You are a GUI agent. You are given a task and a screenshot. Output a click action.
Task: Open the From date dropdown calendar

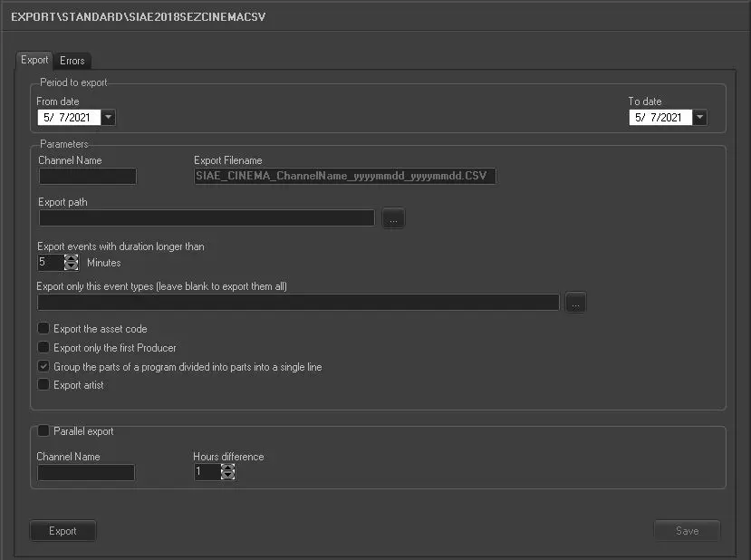coord(108,118)
